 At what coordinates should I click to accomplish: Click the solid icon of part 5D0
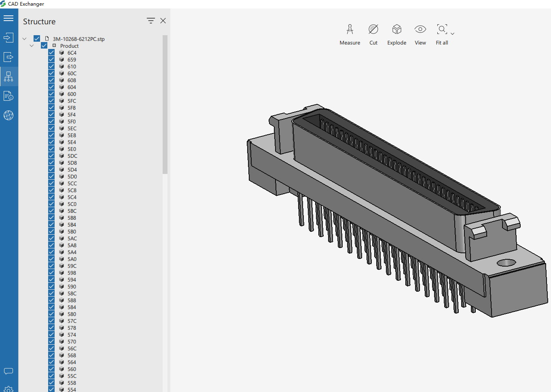pyautogui.click(x=61, y=176)
